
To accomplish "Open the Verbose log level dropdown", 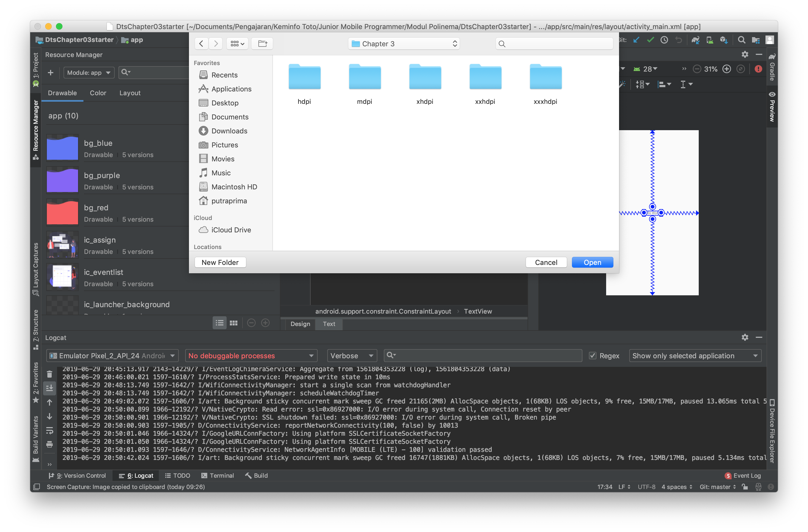I will point(352,355).
